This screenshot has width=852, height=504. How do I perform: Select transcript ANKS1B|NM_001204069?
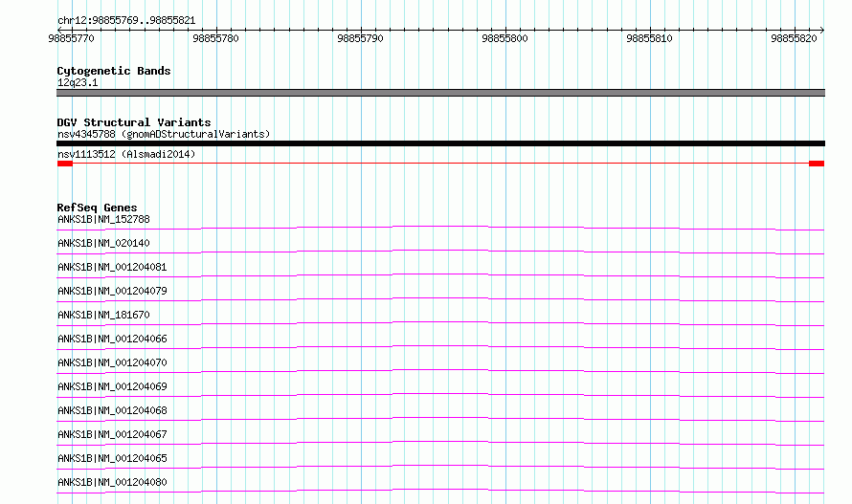112,386
